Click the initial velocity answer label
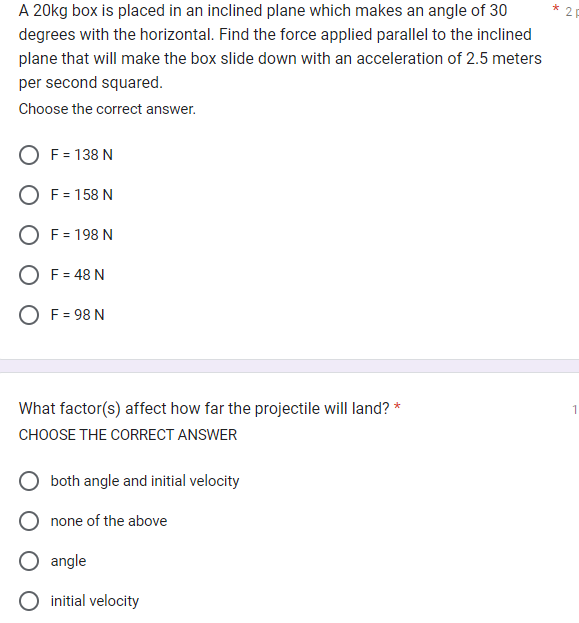Viewport: 579px width, 623px height. [95, 601]
